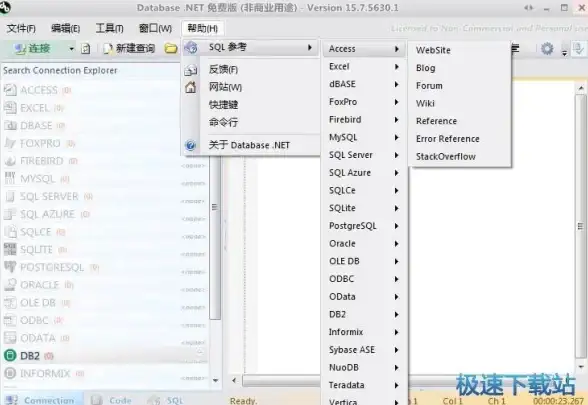Click the Search Connection Explorer field
This screenshot has width=588, height=405.
(x=90, y=70)
